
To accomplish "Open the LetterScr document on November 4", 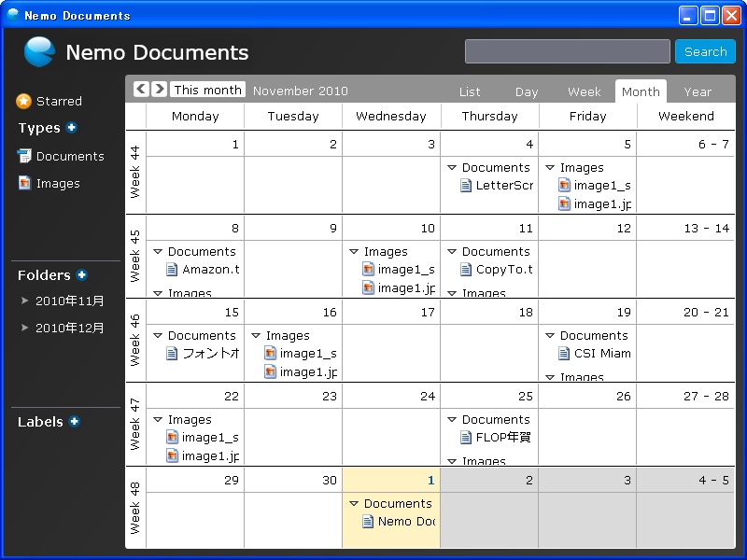I will 500,185.
